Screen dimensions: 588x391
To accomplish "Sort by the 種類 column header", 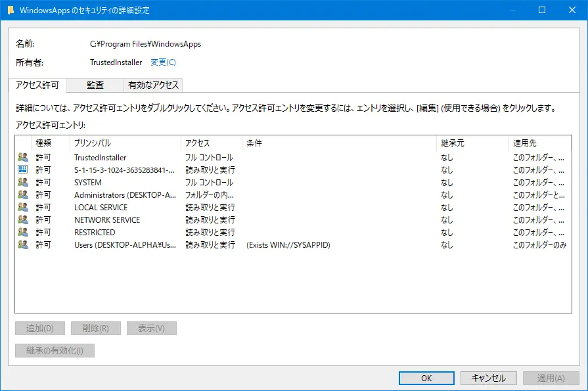I will click(x=51, y=143).
